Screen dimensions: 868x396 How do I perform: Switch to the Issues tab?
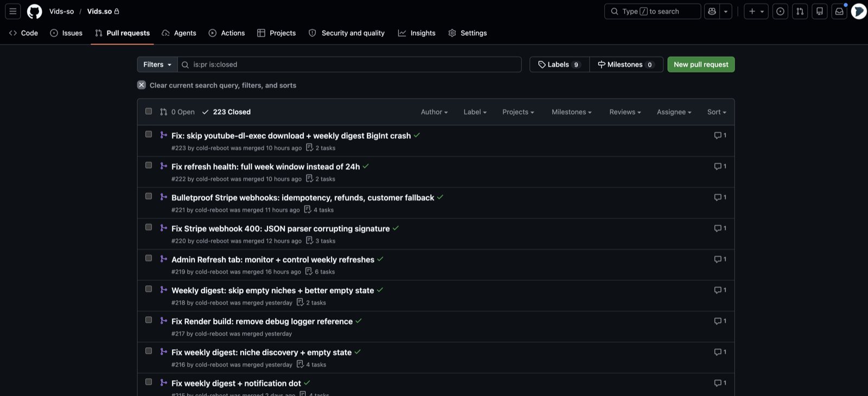[x=66, y=33]
